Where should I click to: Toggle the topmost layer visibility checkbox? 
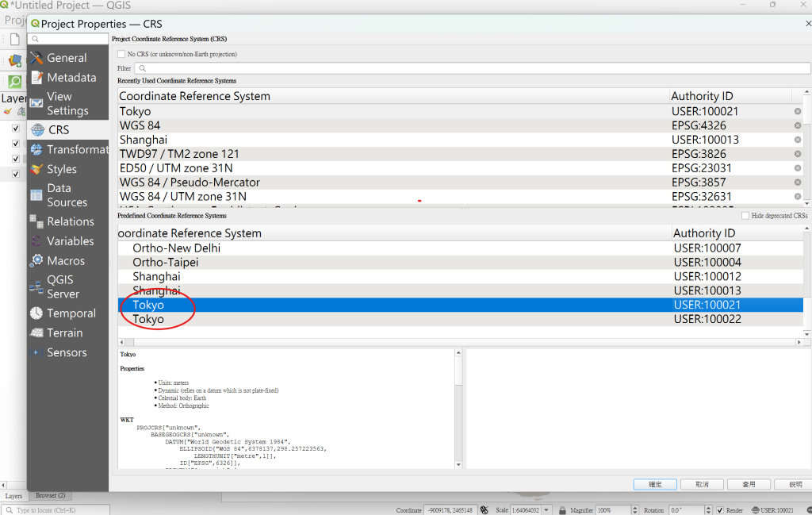click(x=16, y=128)
